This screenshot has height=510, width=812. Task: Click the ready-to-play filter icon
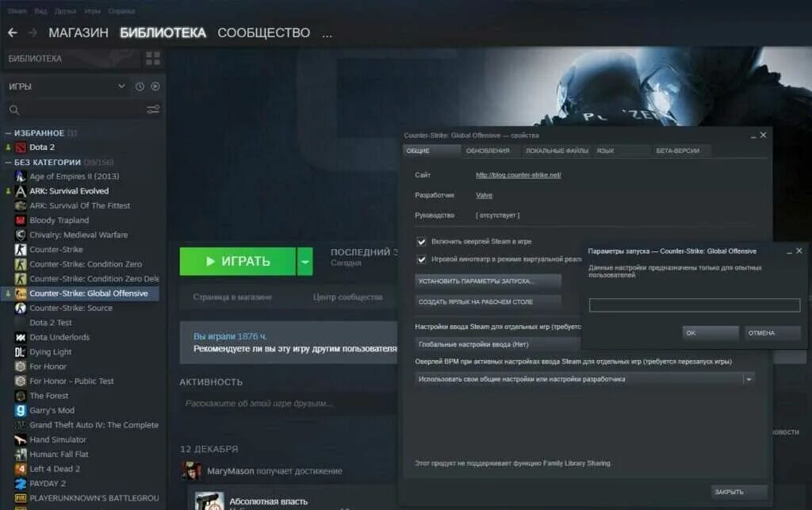pyautogui.click(x=155, y=86)
